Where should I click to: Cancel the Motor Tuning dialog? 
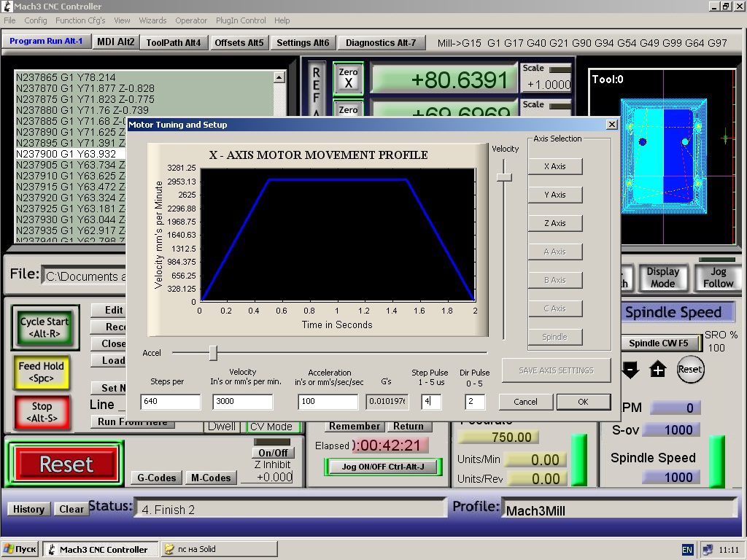[525, 402]
